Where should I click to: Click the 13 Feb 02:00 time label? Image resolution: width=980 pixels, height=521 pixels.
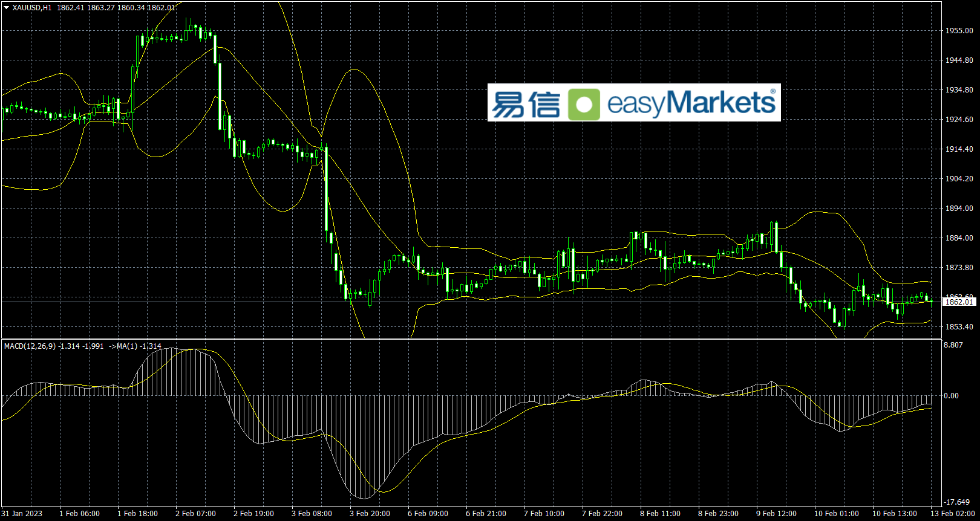pyautogui.click(x=952, y=514)
